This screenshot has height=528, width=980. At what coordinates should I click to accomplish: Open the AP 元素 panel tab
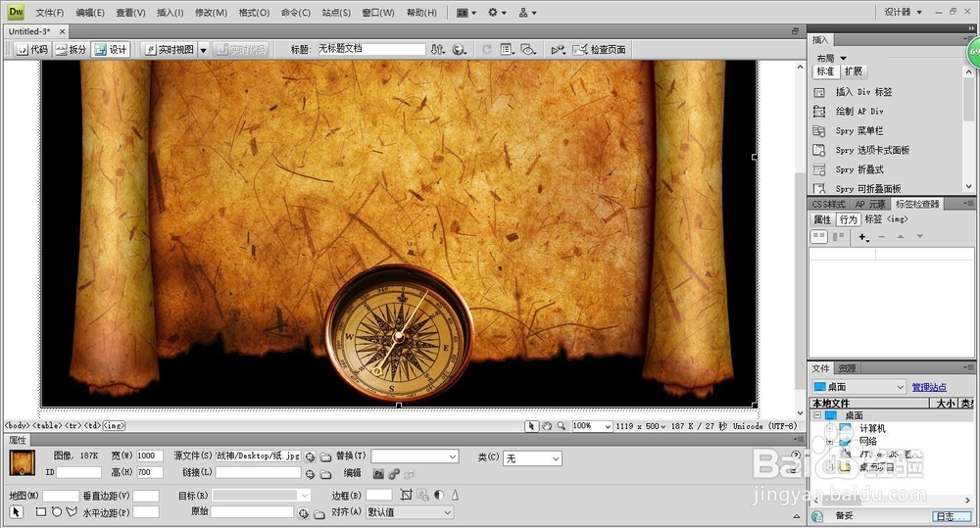870,205
